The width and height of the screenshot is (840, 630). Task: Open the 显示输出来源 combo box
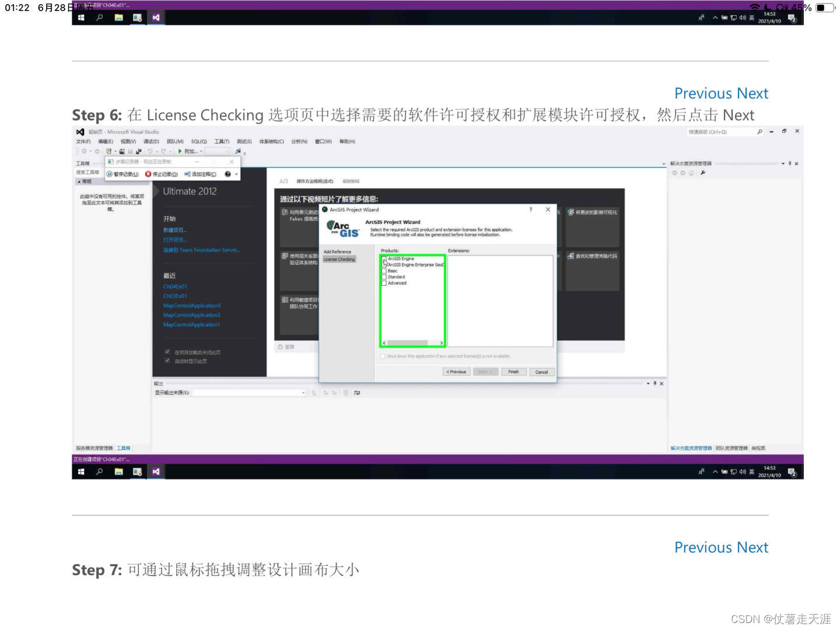pyautogui.click(x=250, y=393)
